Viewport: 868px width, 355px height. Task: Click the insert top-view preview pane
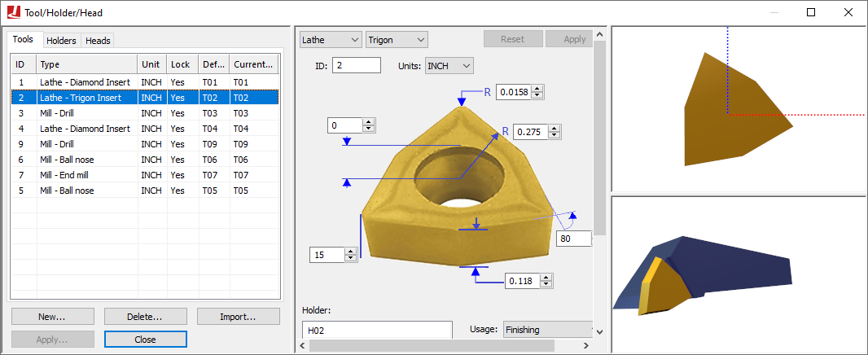[x=739, y=109]
